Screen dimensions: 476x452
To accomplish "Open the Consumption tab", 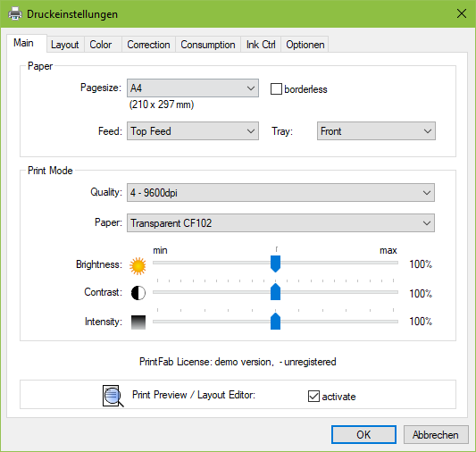I will tap(208, 45).
